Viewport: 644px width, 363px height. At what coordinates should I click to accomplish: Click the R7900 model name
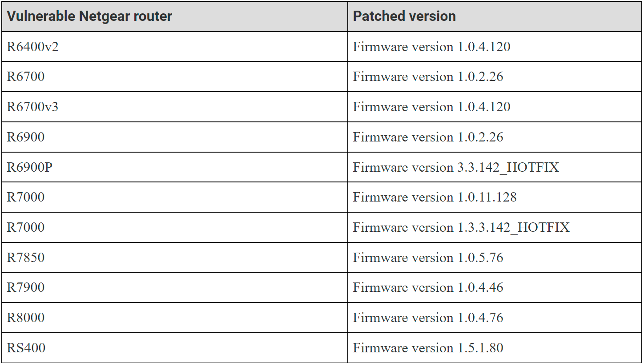click(x=26, y=287)
